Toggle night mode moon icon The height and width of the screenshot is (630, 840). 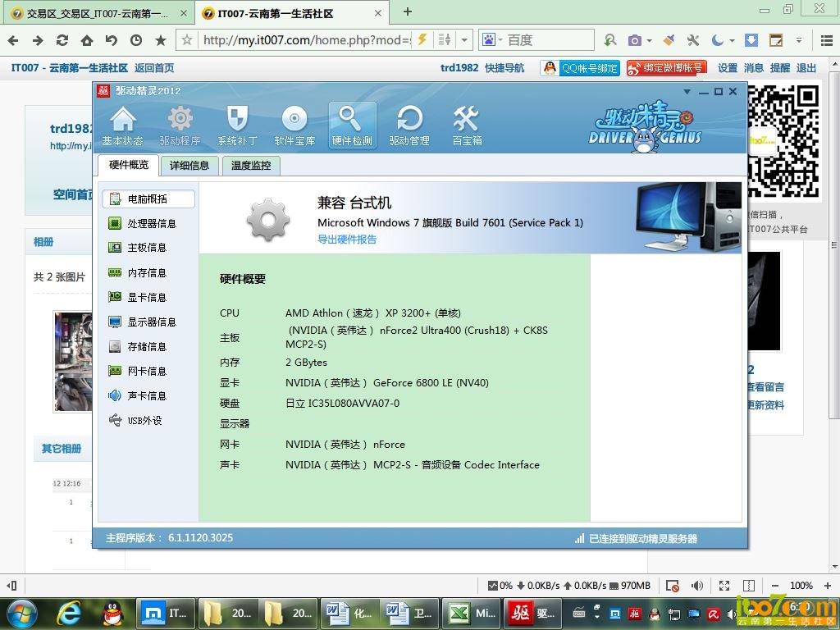(x=717, y=40)
